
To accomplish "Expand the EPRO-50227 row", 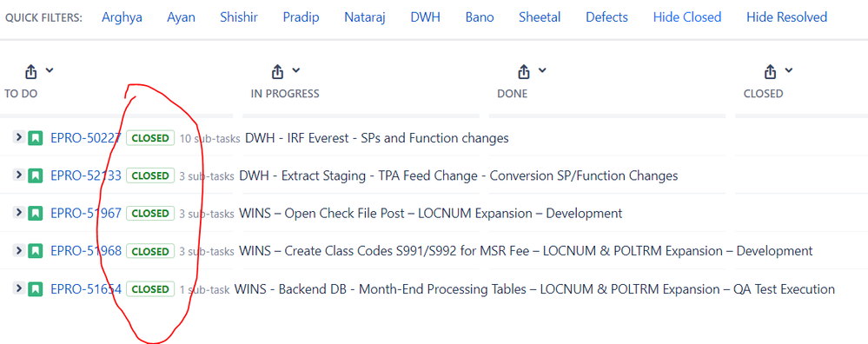I will tap(18, 137).
